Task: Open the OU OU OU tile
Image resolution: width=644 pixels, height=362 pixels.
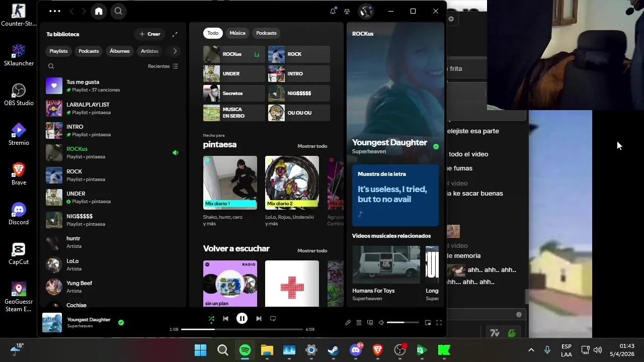Action: click(x=299, y=113)
